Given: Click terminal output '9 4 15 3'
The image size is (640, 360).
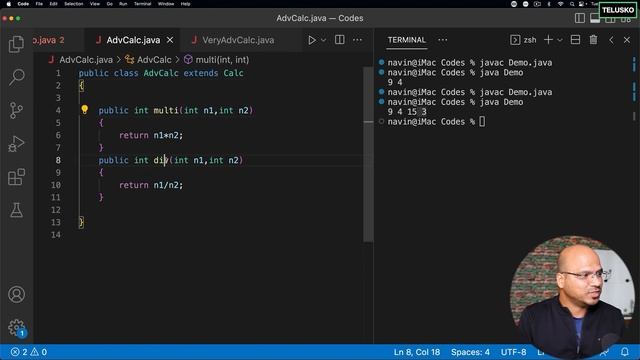Looking at the screenshot, I should pos(407,112).
